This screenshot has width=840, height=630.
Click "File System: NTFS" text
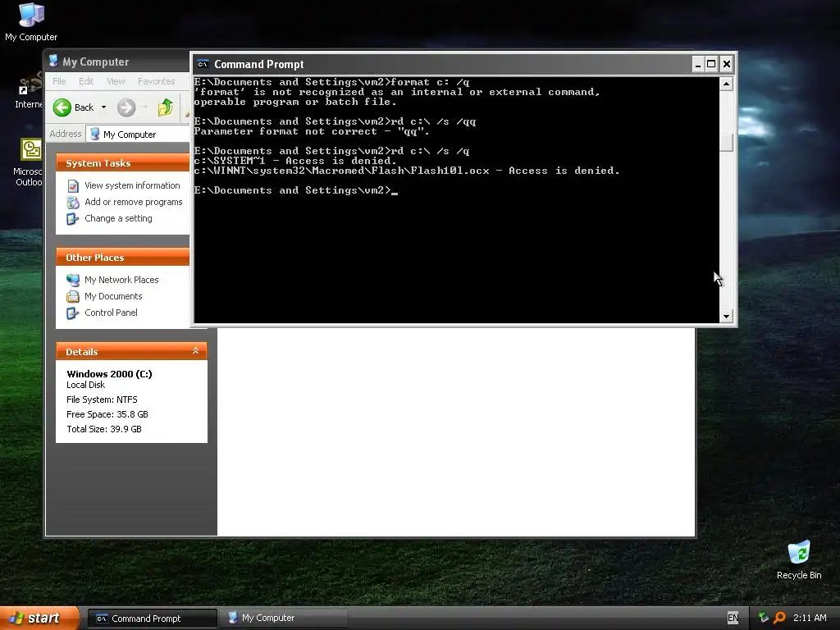coord(102,399)
